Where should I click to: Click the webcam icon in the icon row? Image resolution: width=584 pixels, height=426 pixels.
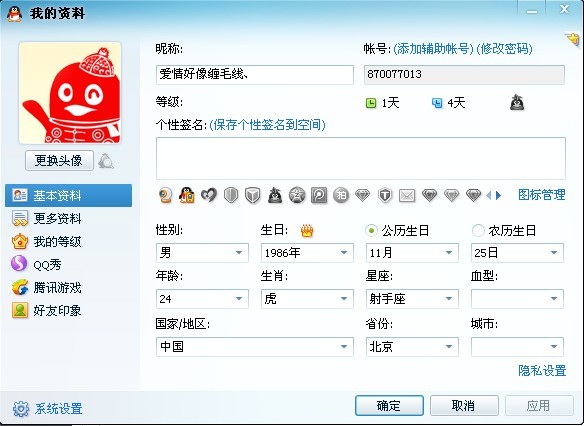pos(165,195)
